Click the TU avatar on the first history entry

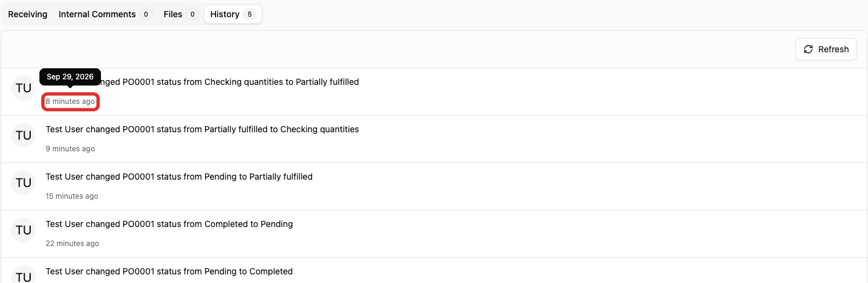[23, 88]
